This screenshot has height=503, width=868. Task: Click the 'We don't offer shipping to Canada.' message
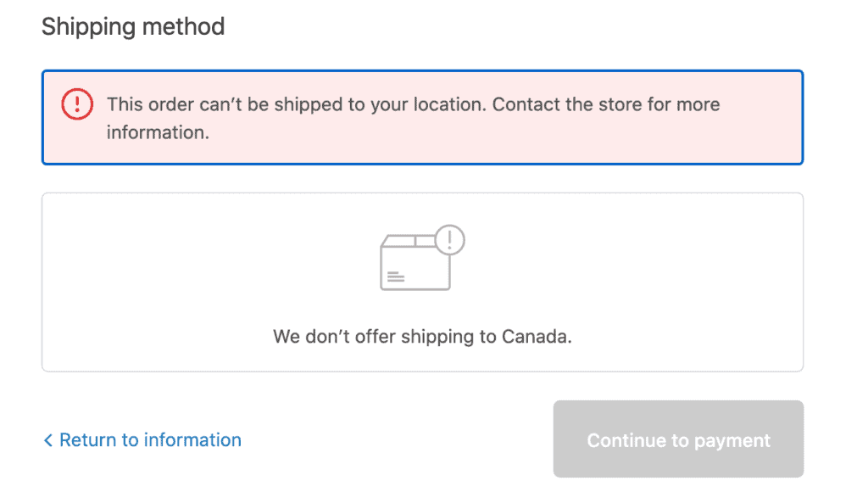pos(422,336)
